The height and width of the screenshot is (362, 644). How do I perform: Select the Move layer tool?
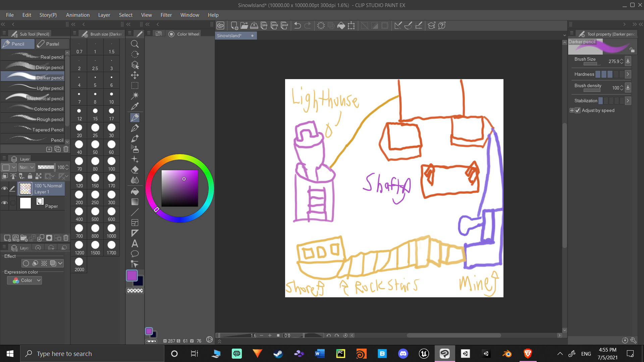coord(135,75)
